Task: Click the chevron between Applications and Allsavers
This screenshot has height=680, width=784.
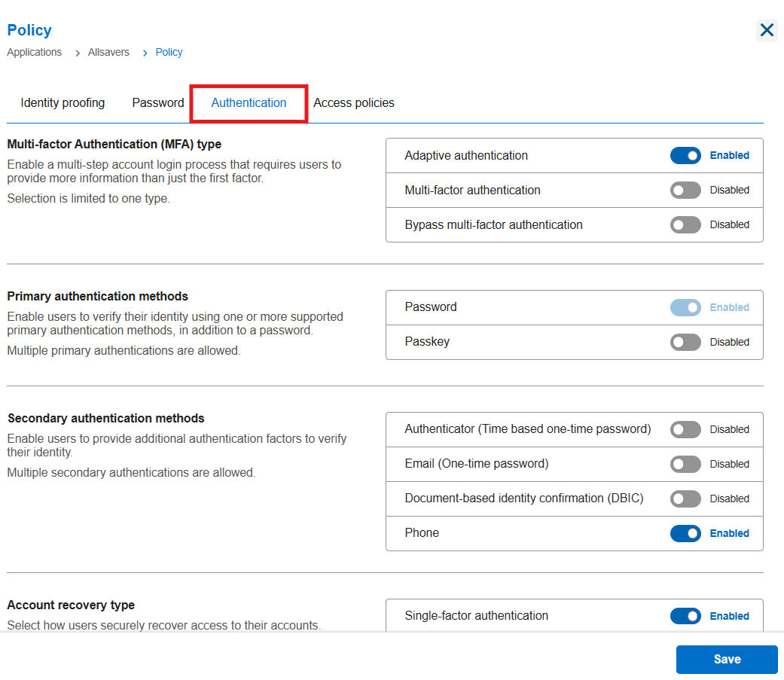Action: click(77, 53)
